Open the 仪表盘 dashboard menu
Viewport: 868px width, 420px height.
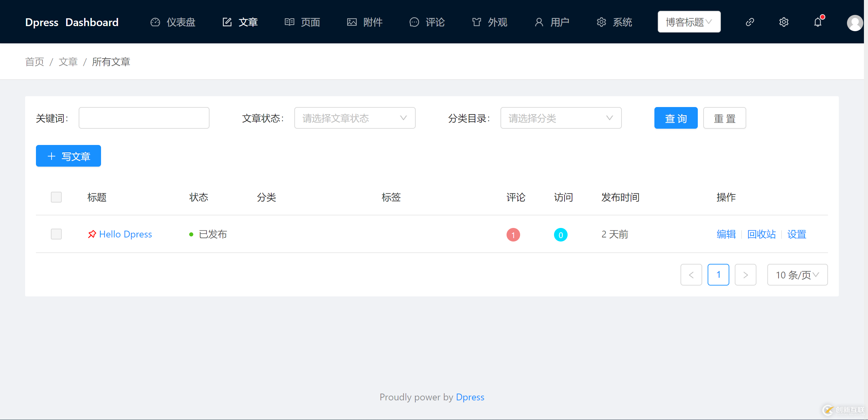173,22
